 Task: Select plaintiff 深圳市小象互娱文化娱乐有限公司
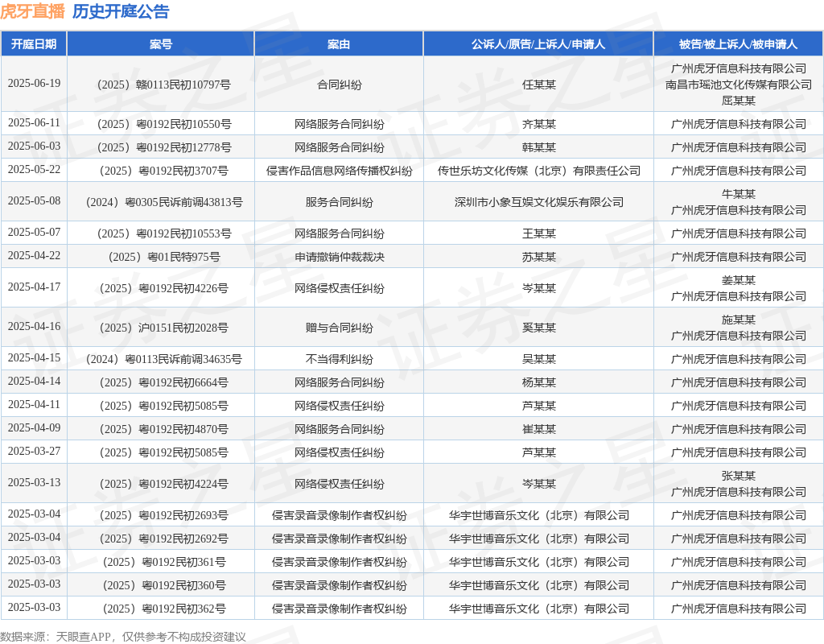(x=538, y=202)
